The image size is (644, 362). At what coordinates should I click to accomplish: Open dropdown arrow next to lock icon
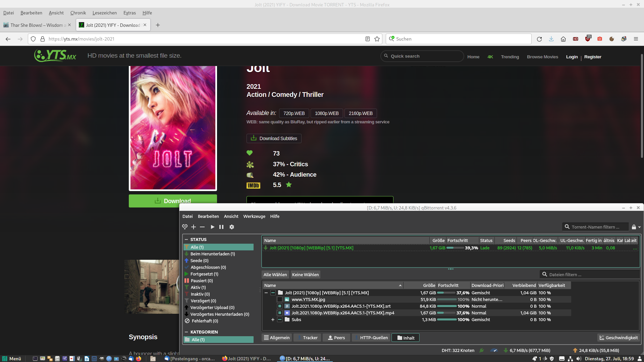click(x=639, y=227)
